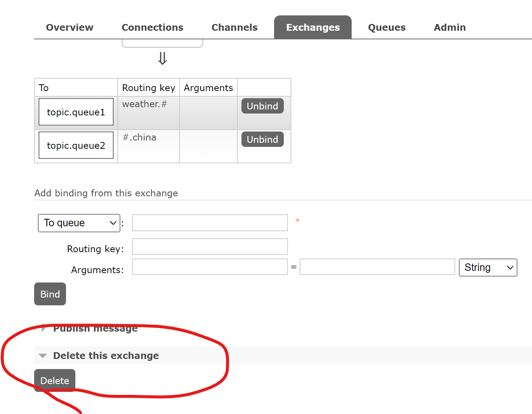Click the Publish message disclosure triangle

coord(43,328)
